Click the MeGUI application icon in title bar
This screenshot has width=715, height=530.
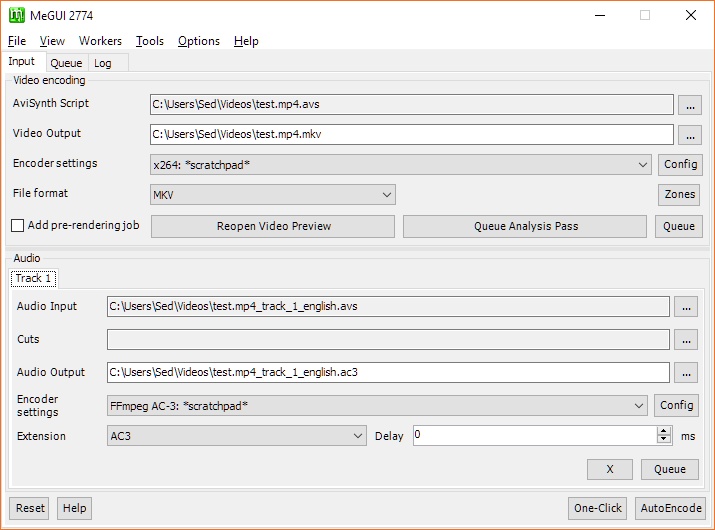pyautogui.click(x=17, y=15)
